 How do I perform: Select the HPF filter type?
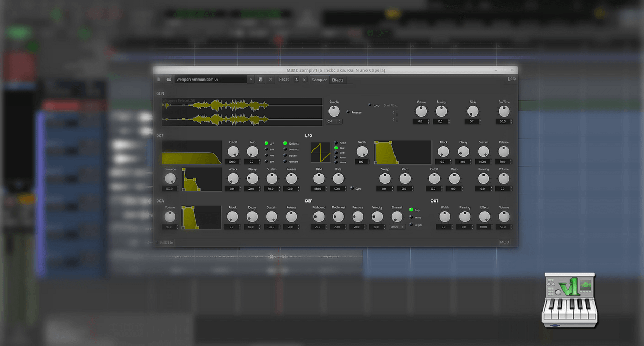[x=266, y=155]
